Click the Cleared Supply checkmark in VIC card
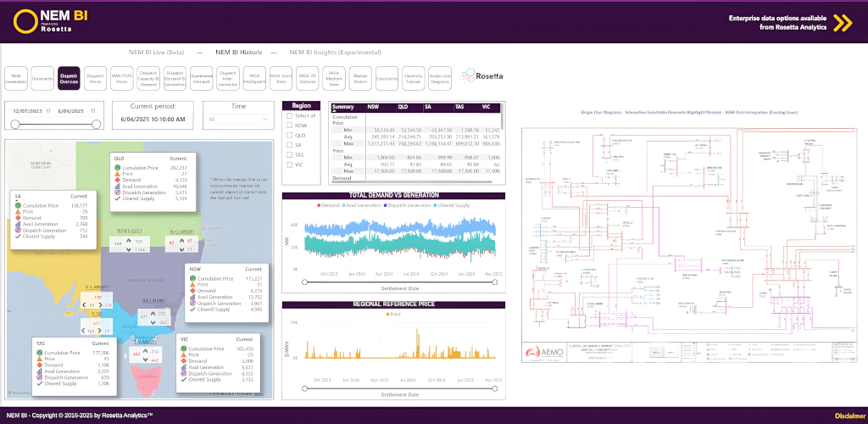This screenshot has width=868, height=424. point(184,380)
